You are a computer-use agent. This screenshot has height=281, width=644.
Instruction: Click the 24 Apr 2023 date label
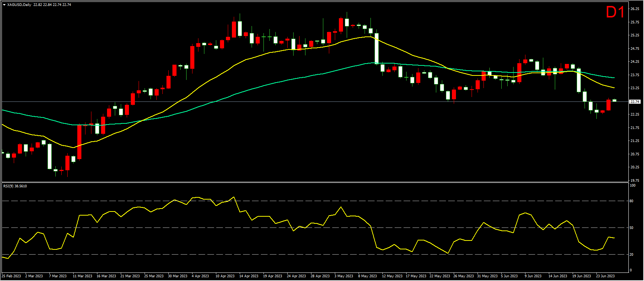tap(297, 276)
